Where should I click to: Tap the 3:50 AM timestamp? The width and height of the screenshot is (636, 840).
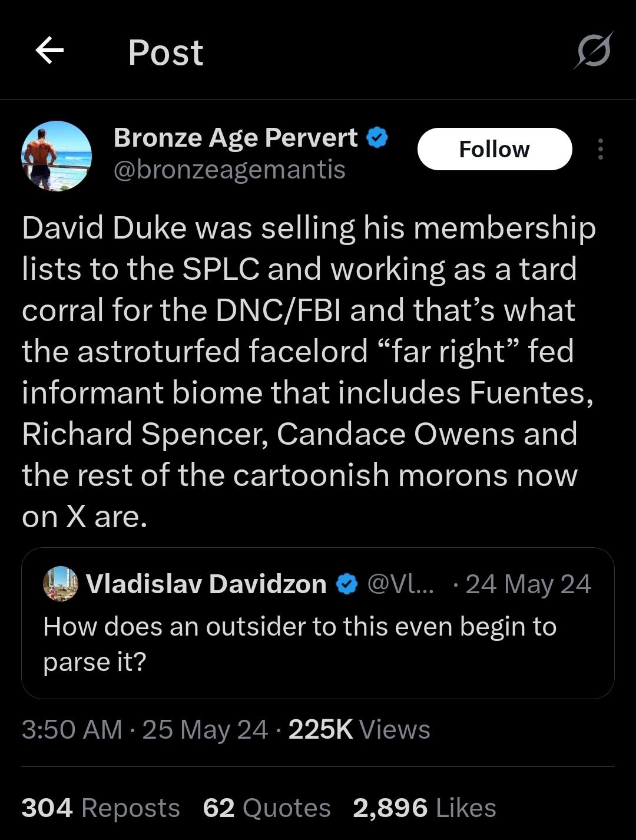coord(72,730)
